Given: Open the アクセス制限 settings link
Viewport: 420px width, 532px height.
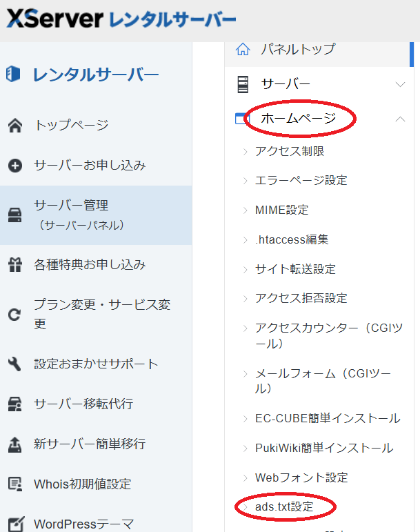Looking at the screenshot, I should coord(289,151).
